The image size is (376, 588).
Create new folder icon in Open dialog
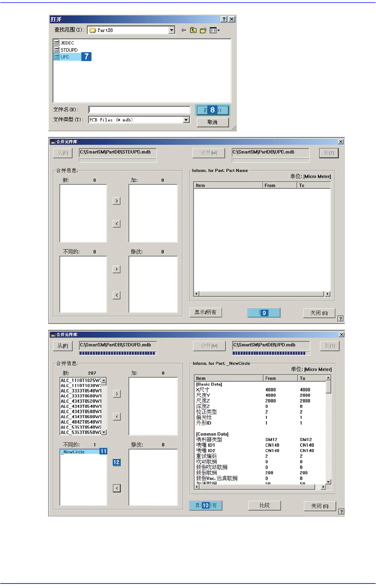point(203,30)
